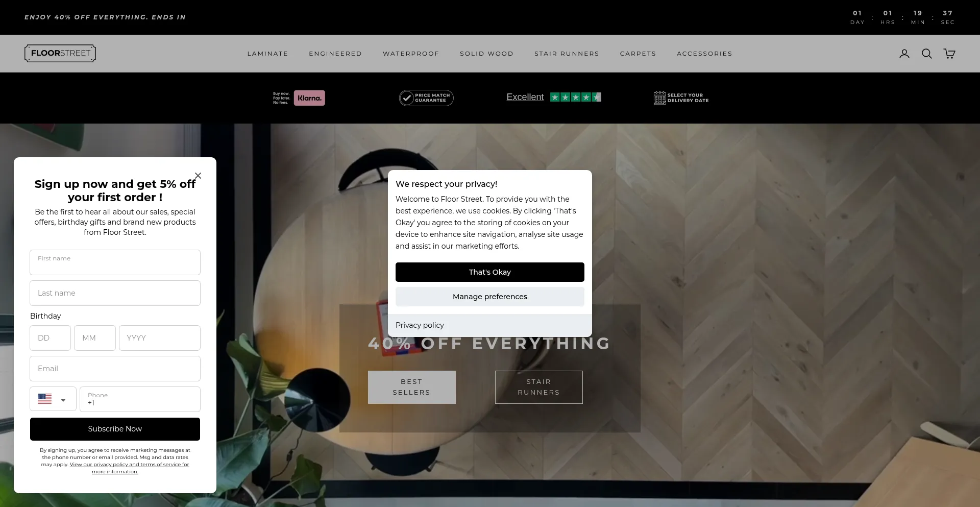980x507 pixels.
Task: Open the shopping cart icon
Action: click(949, 54)
